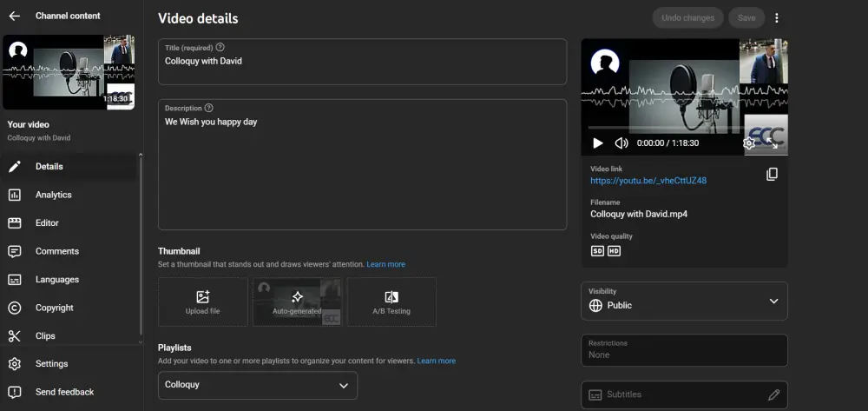Viewport: 868px width, 411px height.
Task: Click the Comments speech bubble icon
Action: [15, 251]
